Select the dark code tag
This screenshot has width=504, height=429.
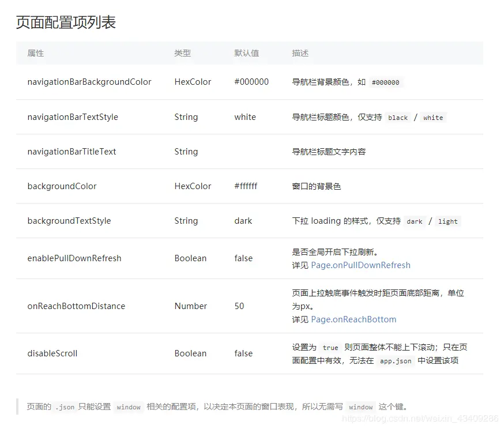coord(414,221)
